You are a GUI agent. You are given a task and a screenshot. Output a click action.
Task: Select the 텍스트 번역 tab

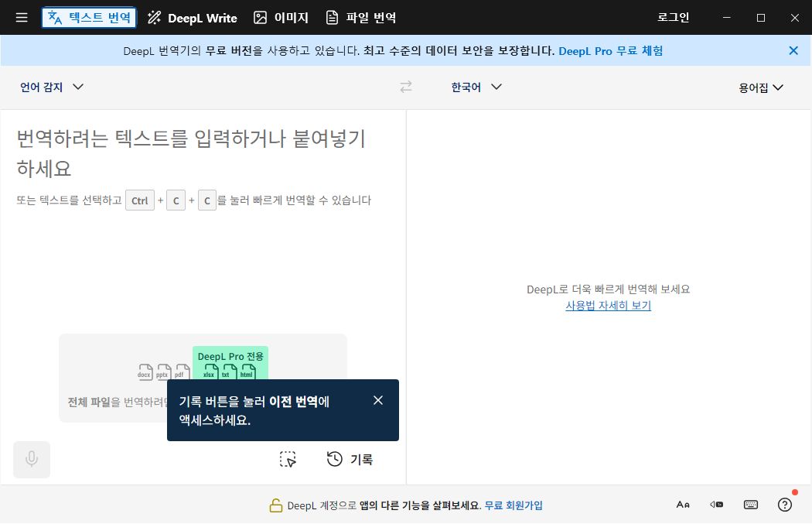coord(90,18)
